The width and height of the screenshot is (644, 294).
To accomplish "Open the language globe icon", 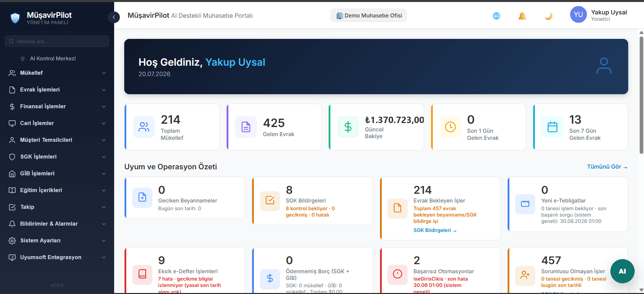I will [x=496, y=16].
